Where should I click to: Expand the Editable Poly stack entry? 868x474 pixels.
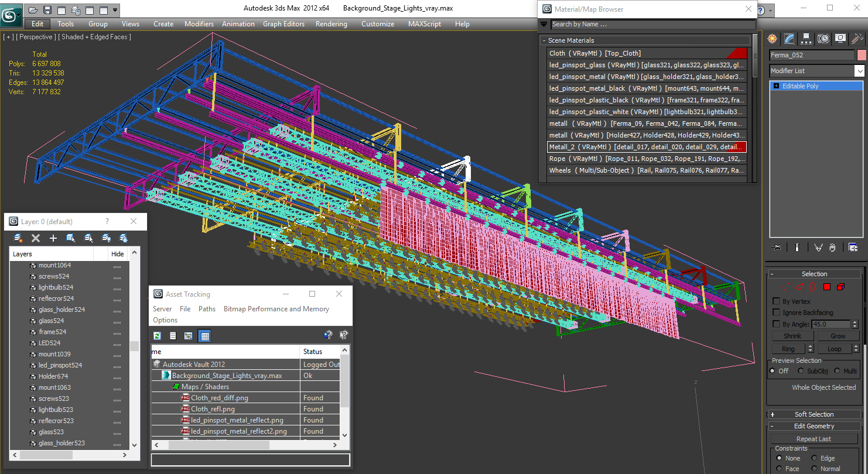point(776,86)
